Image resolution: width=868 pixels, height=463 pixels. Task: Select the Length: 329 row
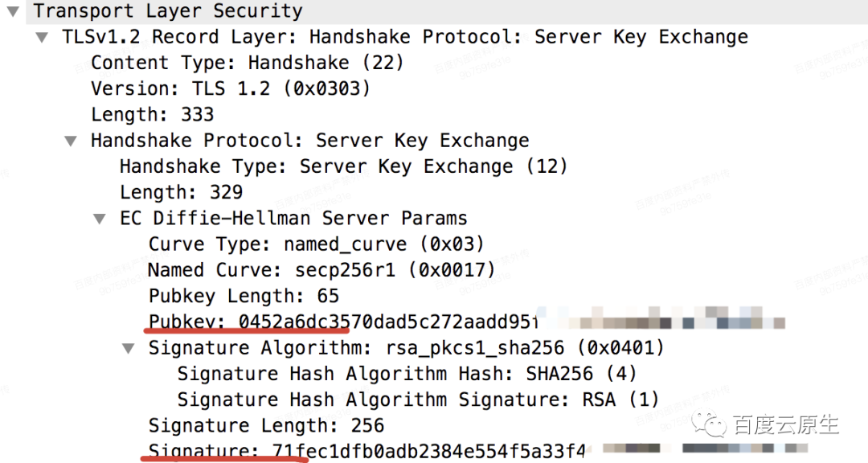tap(181, 192)
